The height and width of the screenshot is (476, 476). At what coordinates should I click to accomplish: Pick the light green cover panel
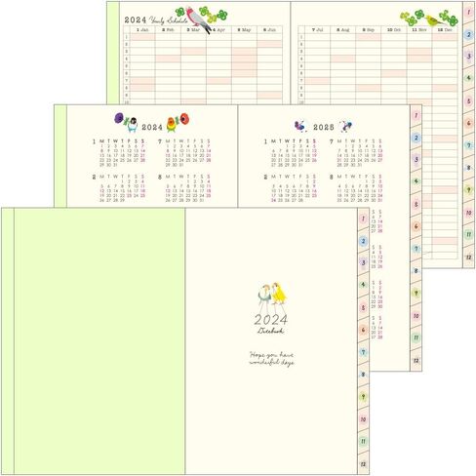coord(99,340)
